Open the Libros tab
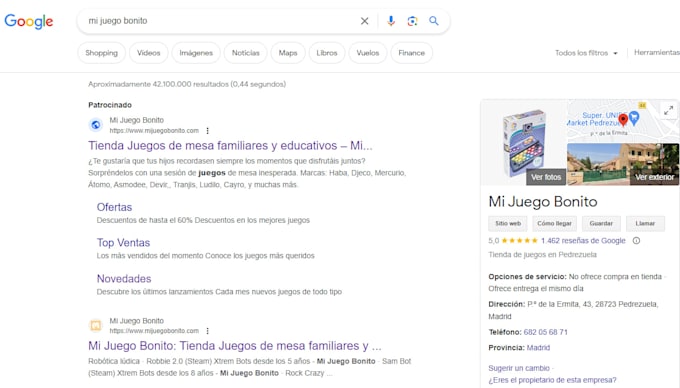680x388 pixels. tap(327, 53)
